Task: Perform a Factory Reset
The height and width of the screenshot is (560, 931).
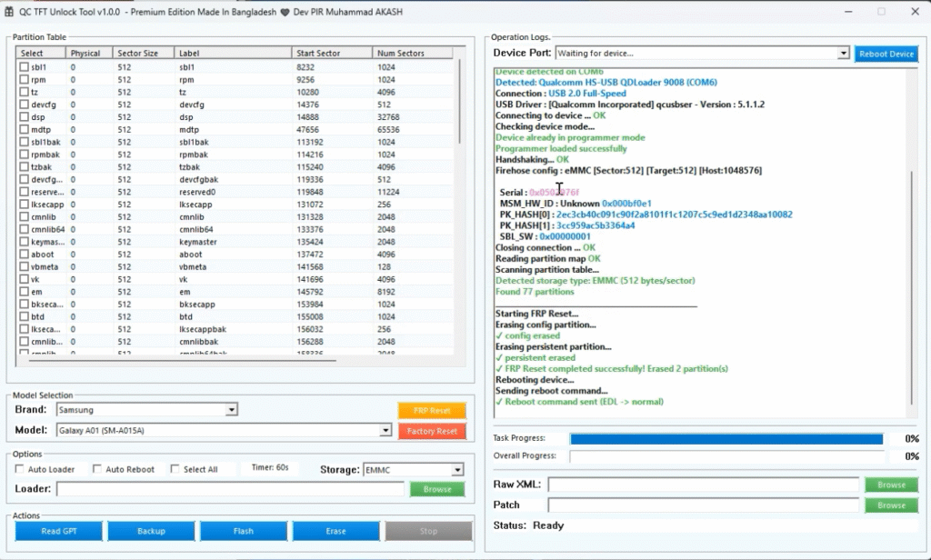Action: [432, 430]
